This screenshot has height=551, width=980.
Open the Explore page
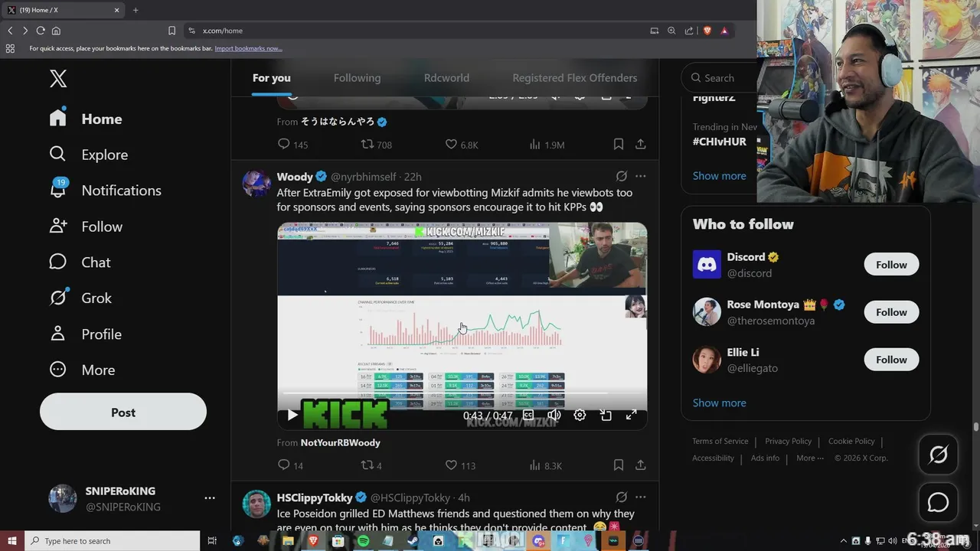[88, 155]
